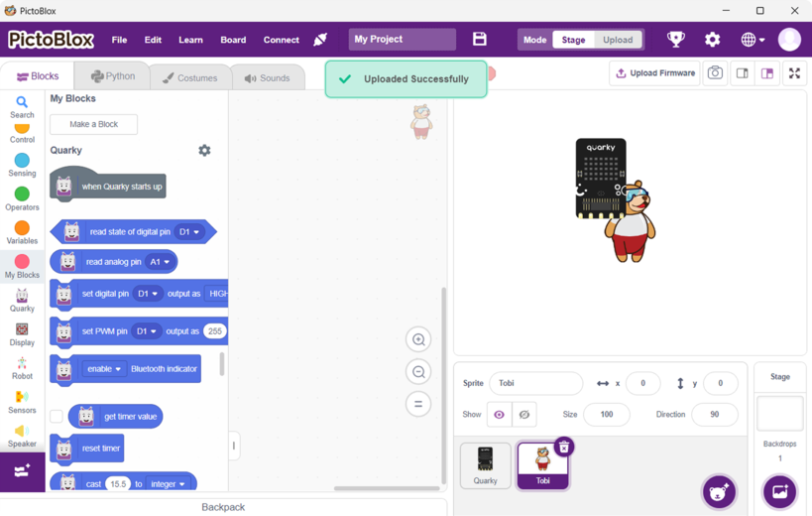Zoom in on the scripting workspace
The width and height of the screenshot is (812, 516).
pos(418,339)
